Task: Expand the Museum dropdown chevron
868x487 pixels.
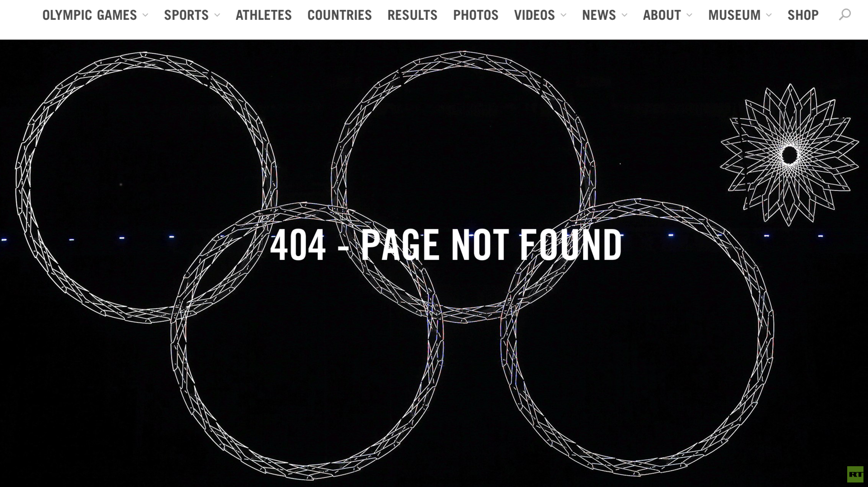Action: coord(769,15)
